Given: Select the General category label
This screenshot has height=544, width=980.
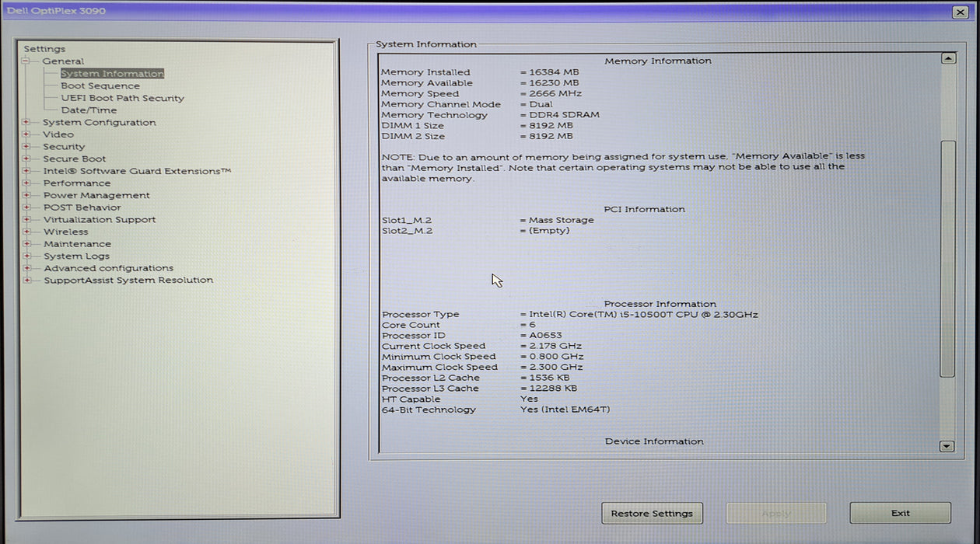Looking at the screenshot, I should [63, 61].
